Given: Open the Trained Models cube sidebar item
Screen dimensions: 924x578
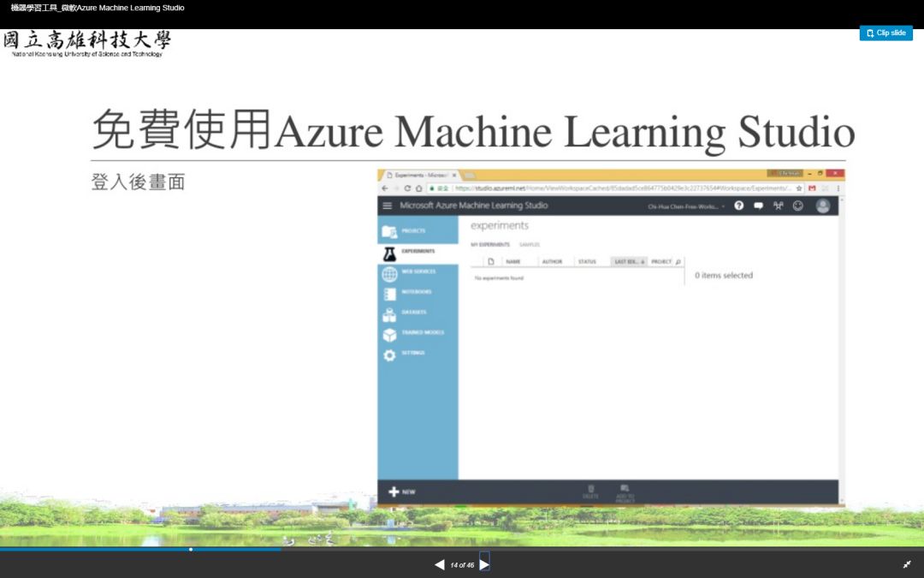Looking at the screenshot, I should click(x=418, y=334).
